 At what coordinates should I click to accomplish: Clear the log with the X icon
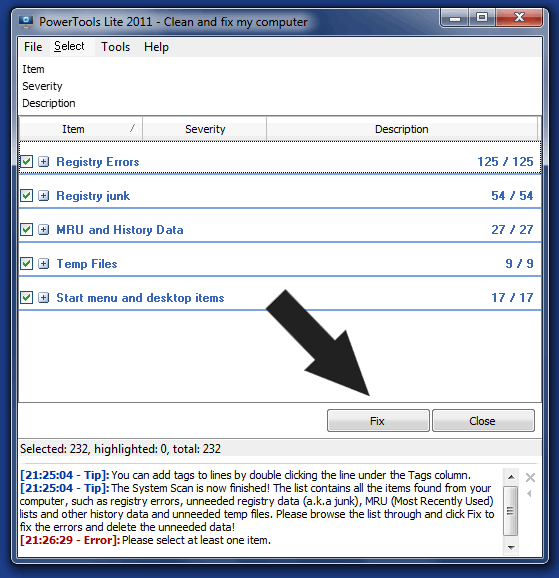[530, 478]
